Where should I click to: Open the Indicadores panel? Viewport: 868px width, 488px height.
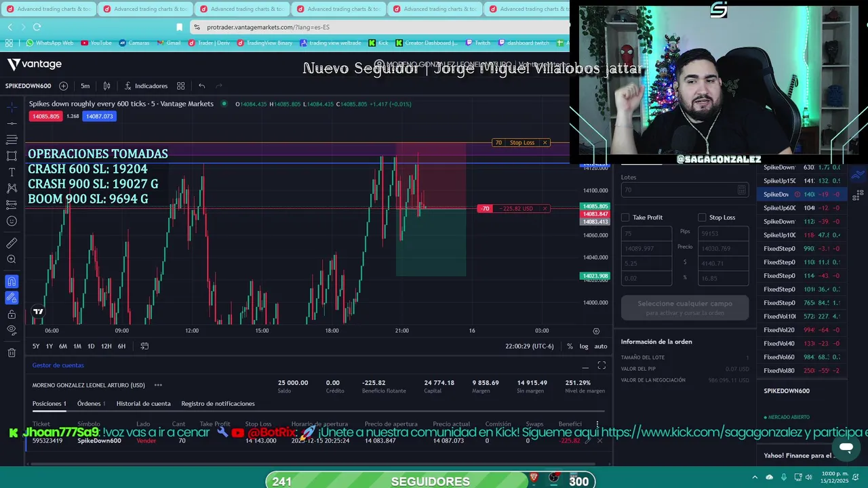(146, 86)
